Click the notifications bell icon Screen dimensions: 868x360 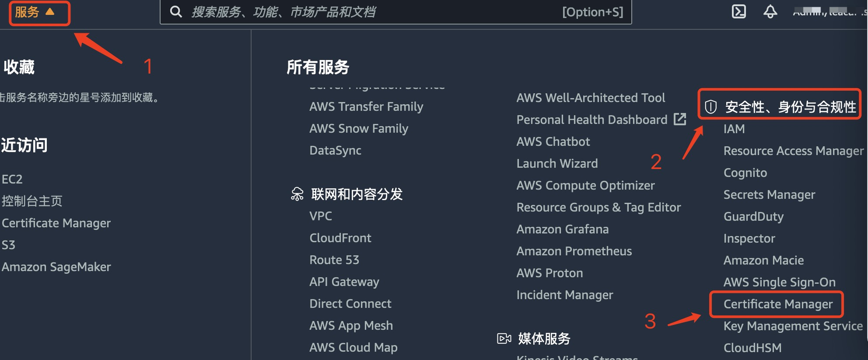coord(770,12)
